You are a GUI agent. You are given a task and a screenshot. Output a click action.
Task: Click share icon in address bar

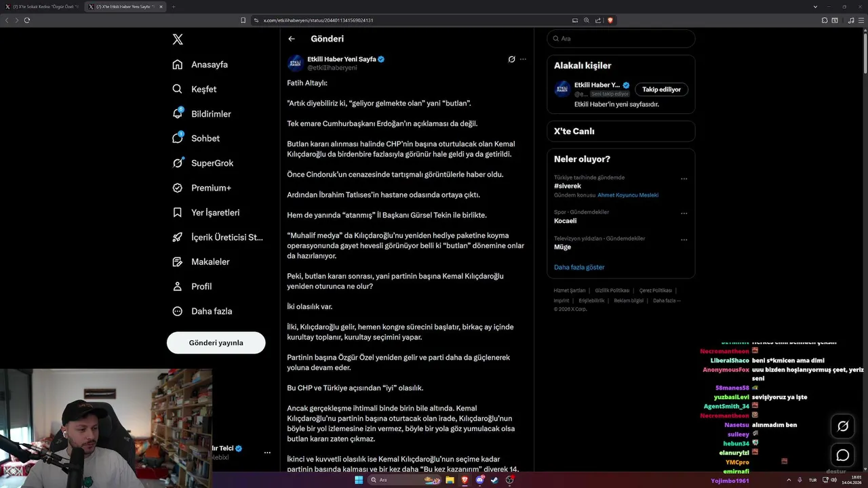[x=597, y=20]
